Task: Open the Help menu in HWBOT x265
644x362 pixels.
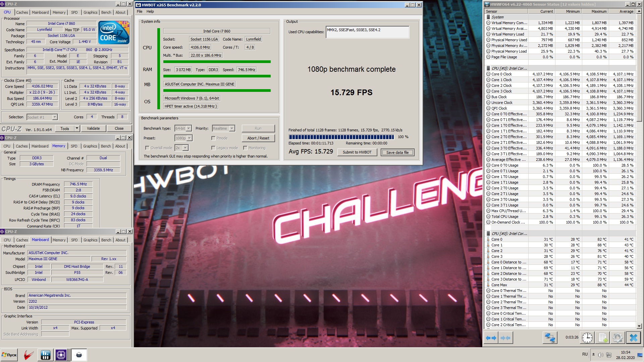Action: pos(150,11)
